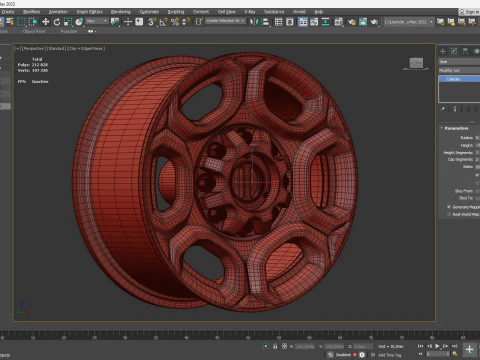Viewport: 480px width, 360px height.
Task: Open the reference coordinate system View dropdown
Action: tap(97, 21)
